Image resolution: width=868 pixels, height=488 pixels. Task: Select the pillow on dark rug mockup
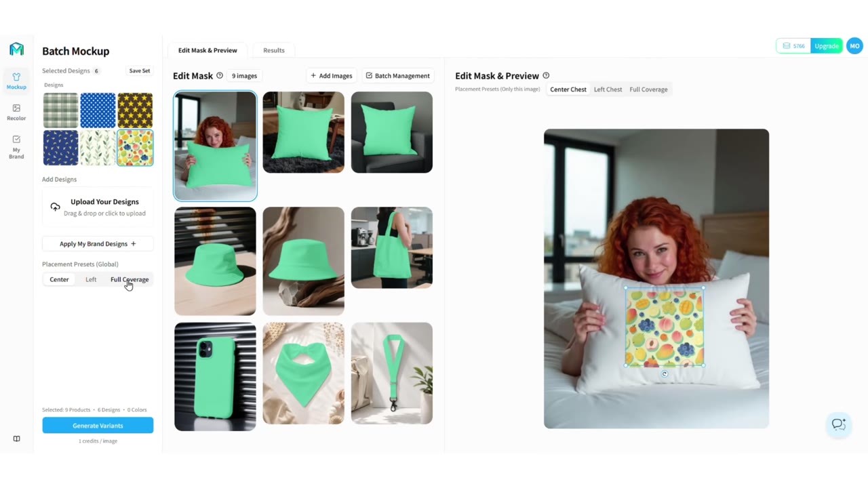303,132
